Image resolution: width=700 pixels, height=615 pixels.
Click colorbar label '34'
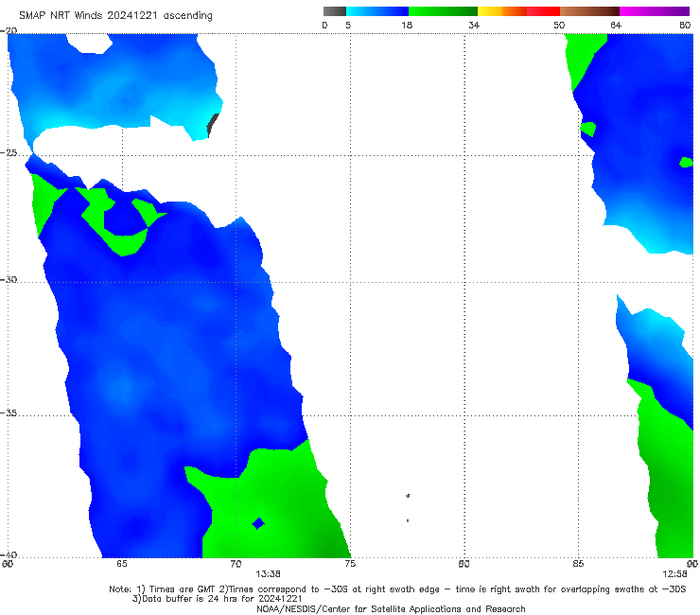[474, 26]
